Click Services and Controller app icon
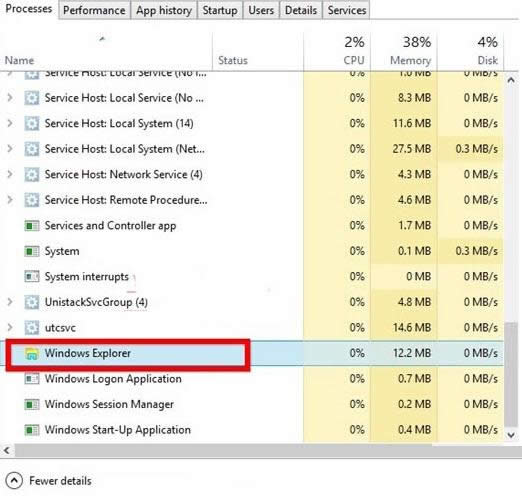The height and width of the screenshot is (502, 522). (32, 226)
